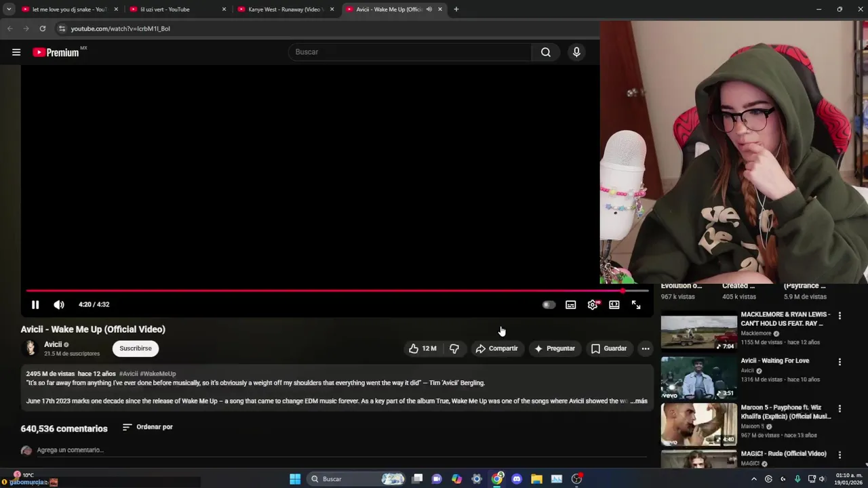Open MAGIC! Rude video title
Viewport: 868px width, 488px height.
(783, 454)
